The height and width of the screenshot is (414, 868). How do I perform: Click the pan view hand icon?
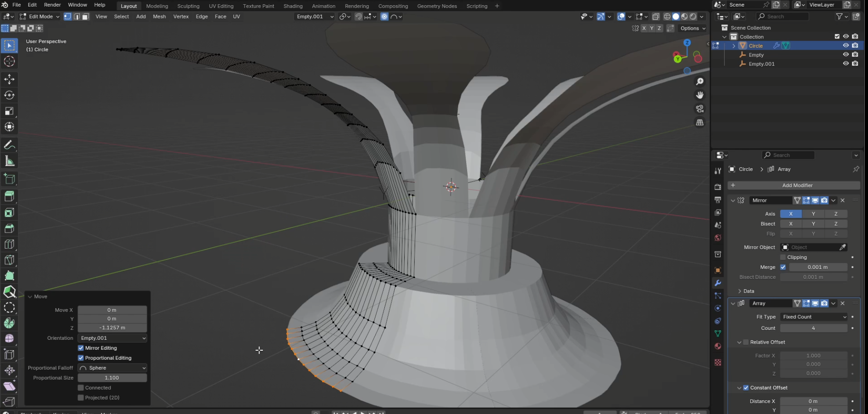pyautogui.click(x=700, y=95)
